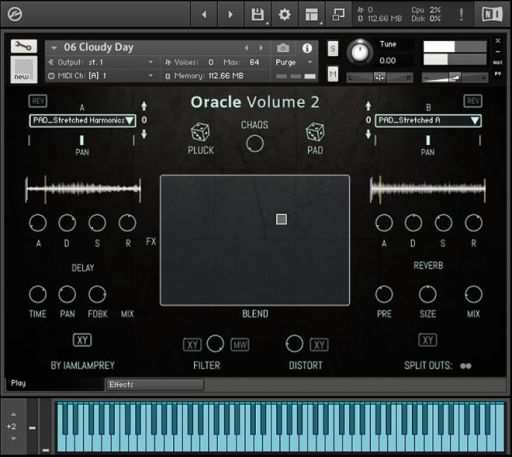
Task: Close the instrument with X button
Action: (x=498, y=41)
